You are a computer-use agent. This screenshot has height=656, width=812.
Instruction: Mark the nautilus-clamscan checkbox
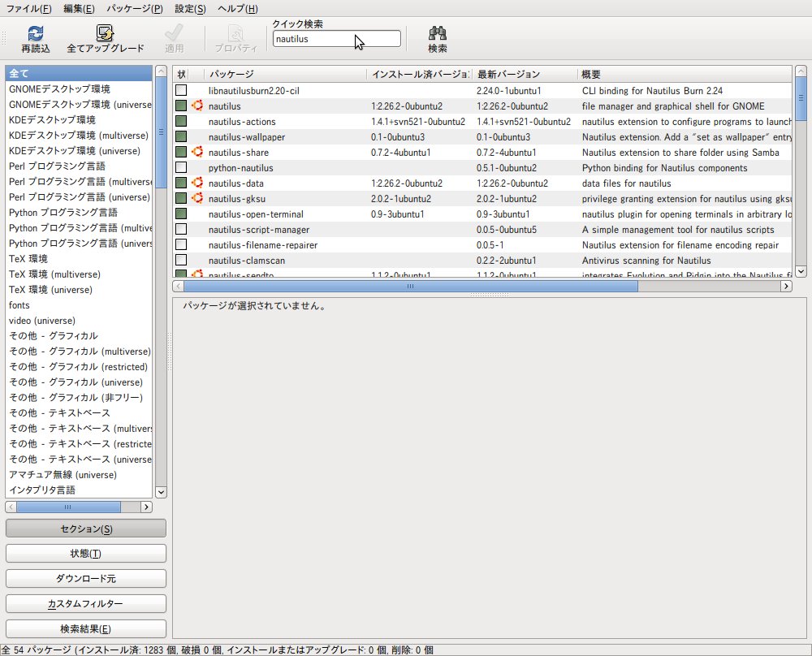pos(181,260)
